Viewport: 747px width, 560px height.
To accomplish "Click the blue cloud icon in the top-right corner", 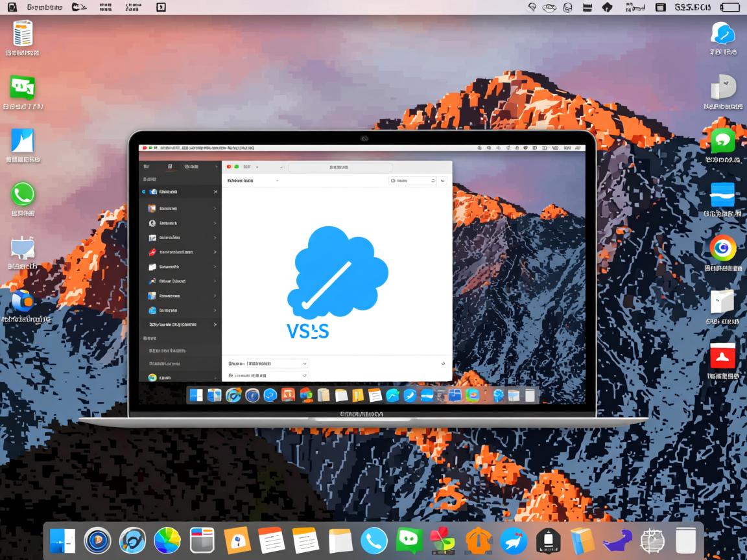I will (722, 32).
